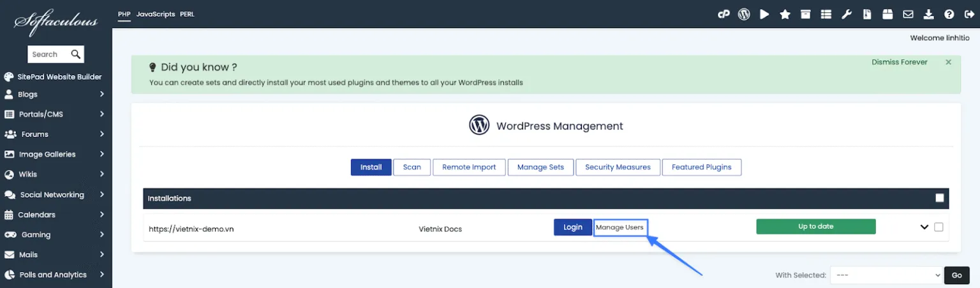
Task: Click the WordPress Management logo
Action: click(479, 125)
